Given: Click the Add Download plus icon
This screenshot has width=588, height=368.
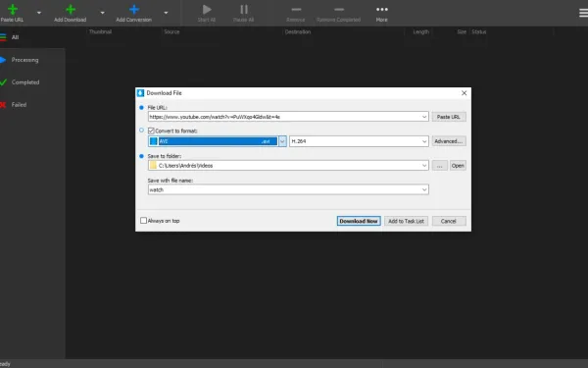Looking at the screenshot, I should (x=71, y=9).
